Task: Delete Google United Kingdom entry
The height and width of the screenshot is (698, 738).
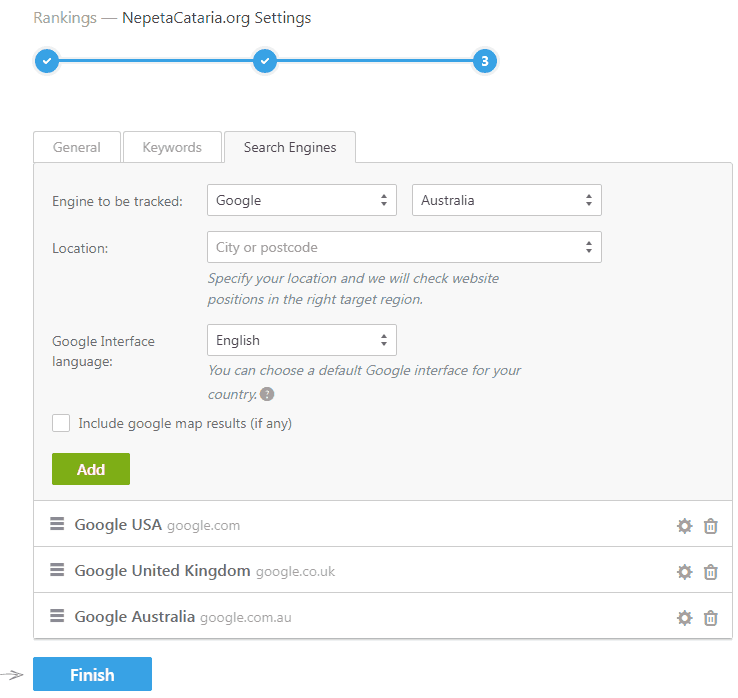Action: (711, 572)
